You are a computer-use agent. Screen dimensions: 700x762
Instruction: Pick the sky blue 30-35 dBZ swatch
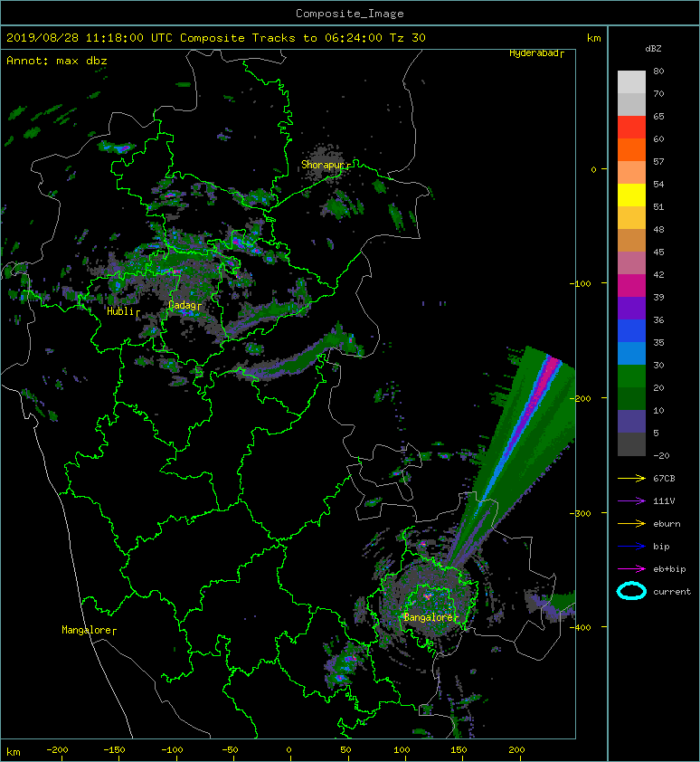(x=631, y=354)
